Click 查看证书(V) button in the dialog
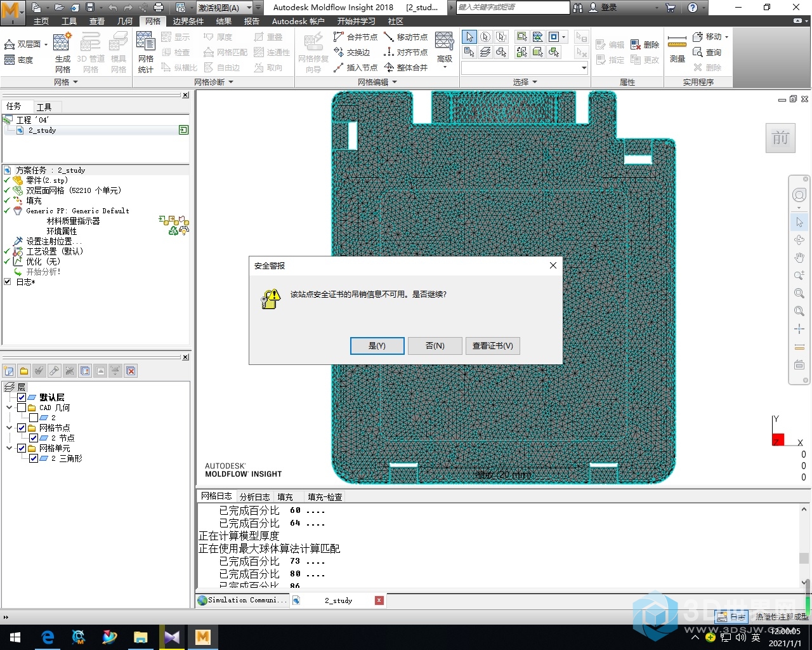Viewport: 812px width, 650px height. (x=493, y=345)
